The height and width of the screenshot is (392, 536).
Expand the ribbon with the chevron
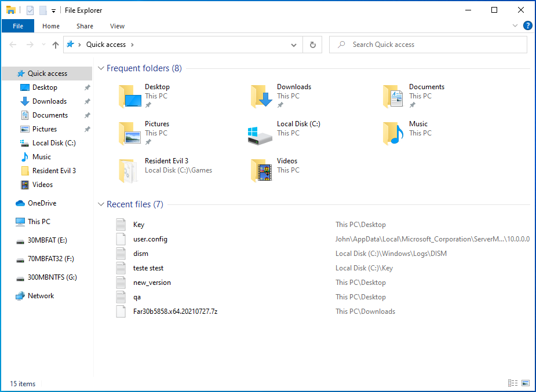[515, 26]
